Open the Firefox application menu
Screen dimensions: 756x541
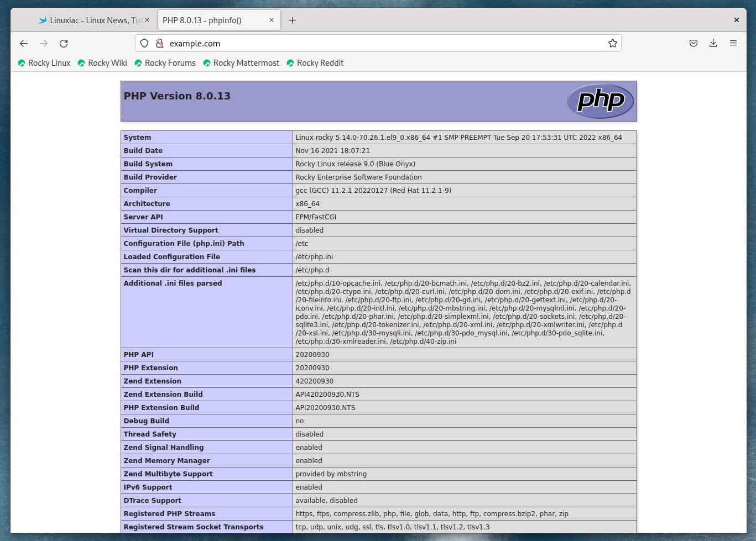point(733,43)
